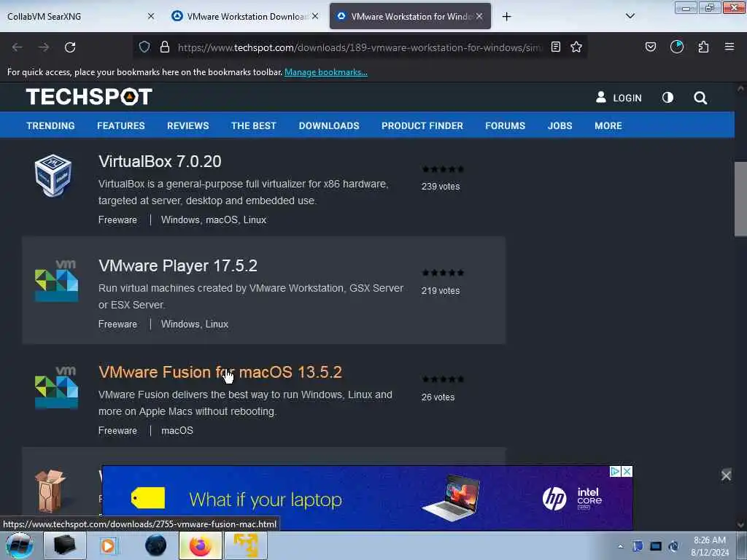Open the VirtualBox 7.0.20 title link
Screen dimensions: 747x560
click(160, 161)
